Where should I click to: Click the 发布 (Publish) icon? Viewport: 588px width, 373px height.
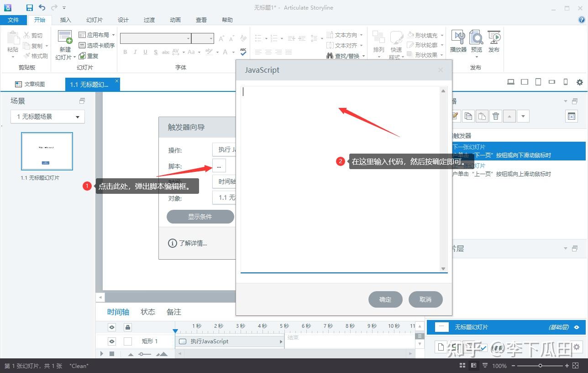coord(494,38)
